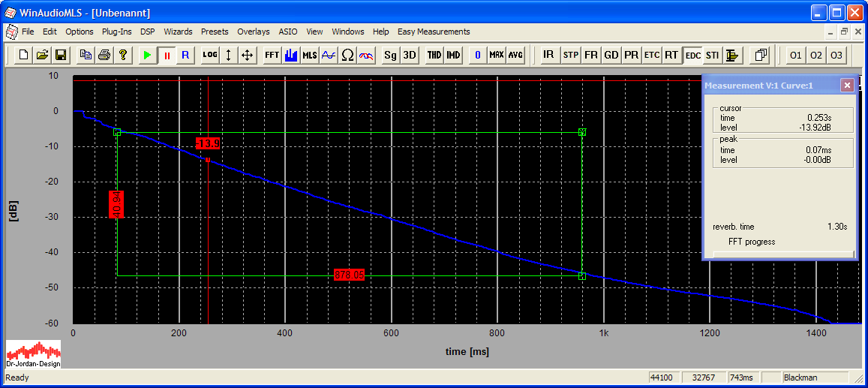This screenshot has width=868, height=388.
Task: Toggle the LOG axis button
Action: pyautogui.click(x=210, y=55)
